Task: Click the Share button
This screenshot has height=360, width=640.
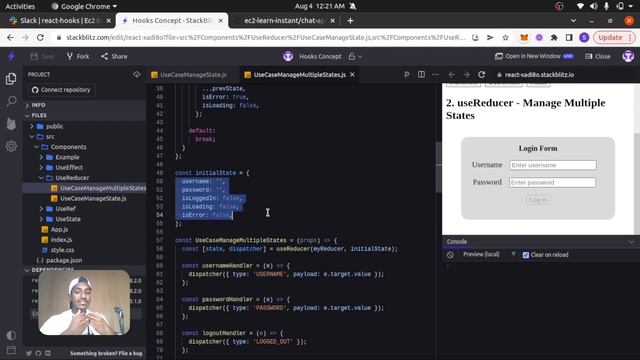Action: tap(114, 56)
